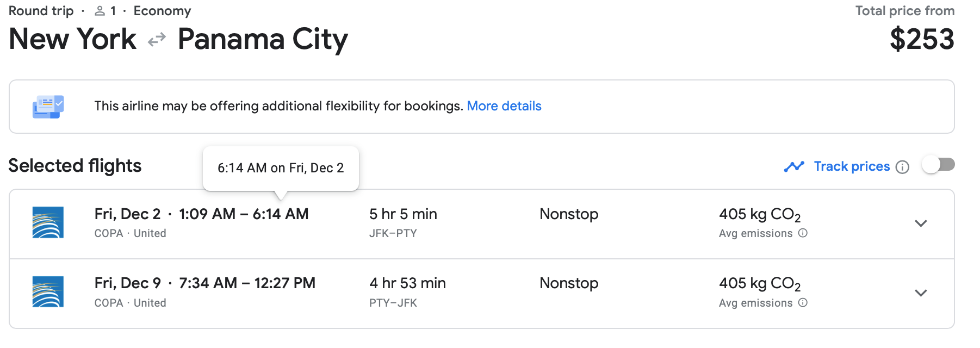980x348 pixels.
Task: Click the passenger count person icon
Action: [100, 11]
